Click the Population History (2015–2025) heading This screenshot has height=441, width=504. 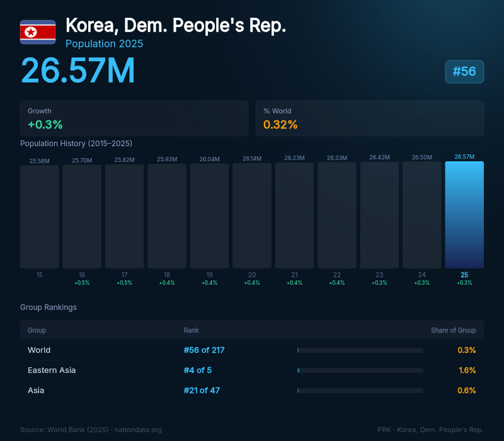76,144
